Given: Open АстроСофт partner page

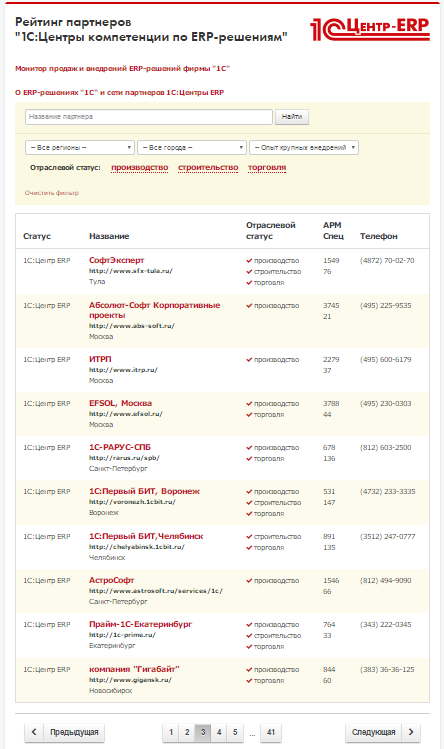Looking at the screenshot, I should 111,580.
